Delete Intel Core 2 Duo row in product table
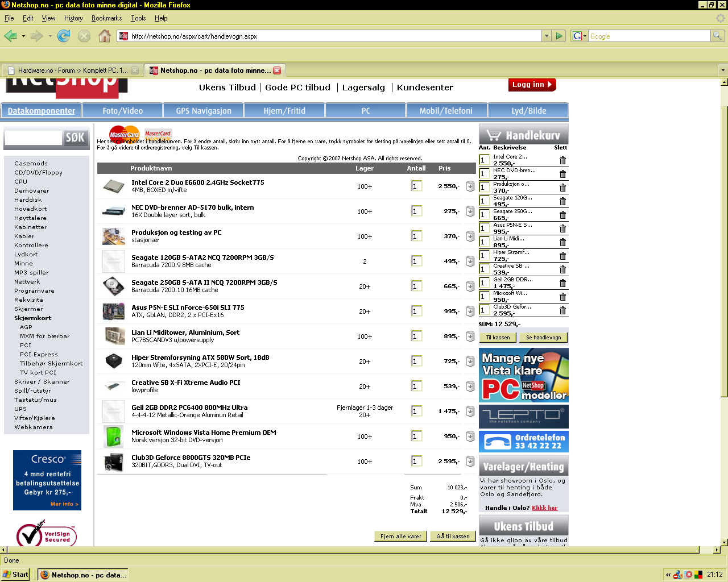 [x=470, y=186]
